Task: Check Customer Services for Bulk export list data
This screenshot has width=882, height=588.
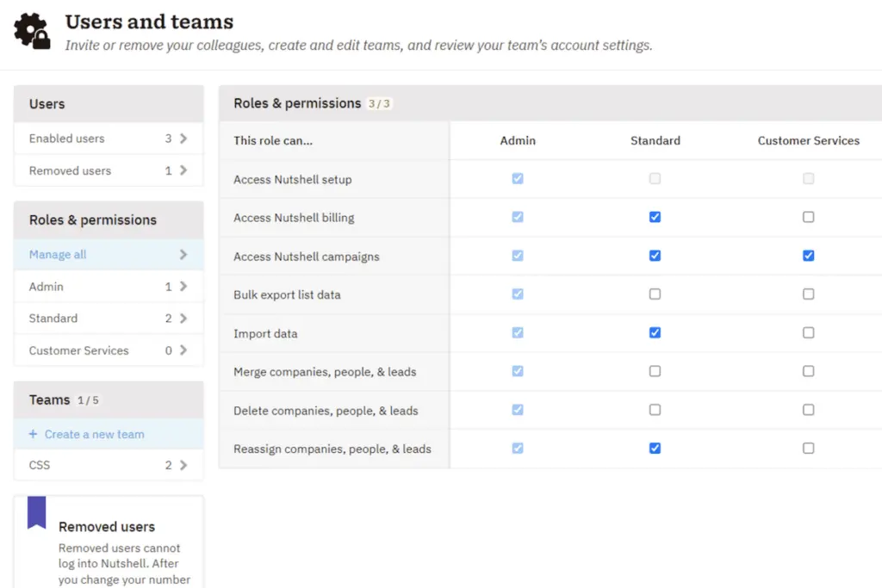Action: 808,294
